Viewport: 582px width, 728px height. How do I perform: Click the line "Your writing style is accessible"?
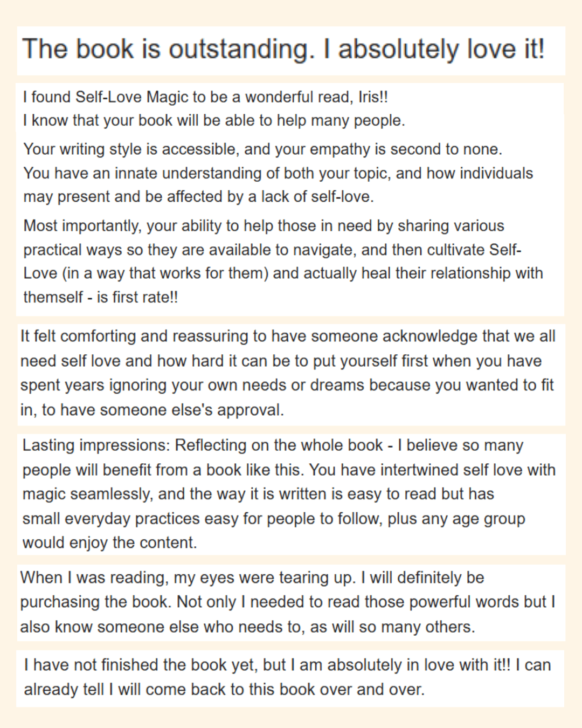[x=262, y=149]
